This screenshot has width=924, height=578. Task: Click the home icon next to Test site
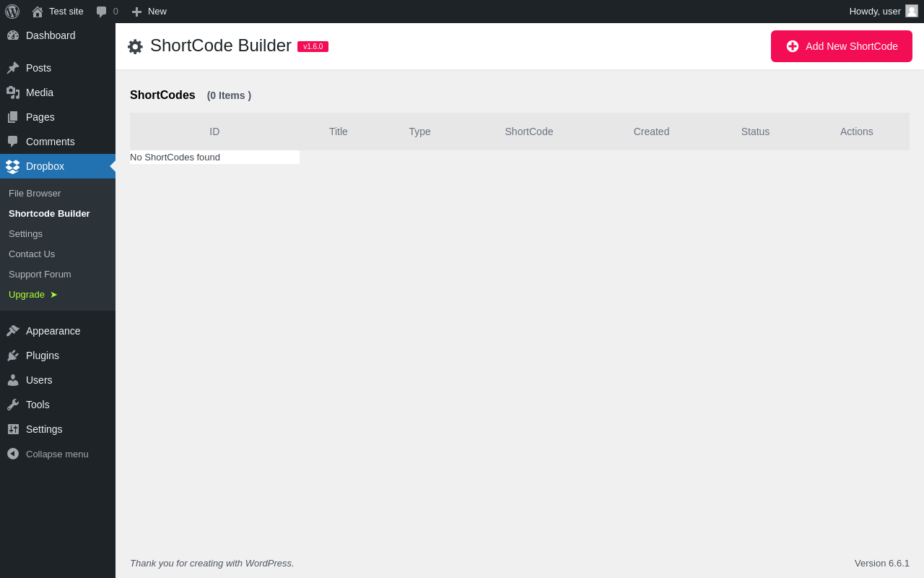(38, 12)
